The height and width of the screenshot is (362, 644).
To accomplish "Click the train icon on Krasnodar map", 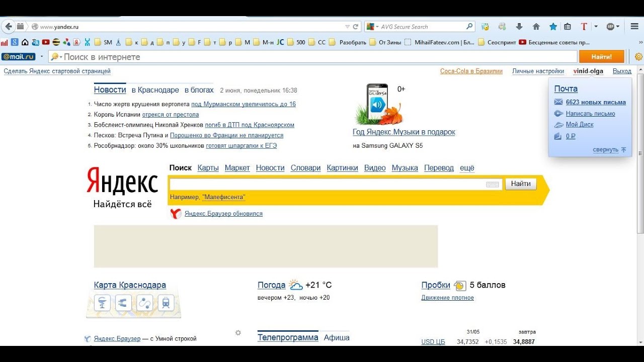I will 166,303.
